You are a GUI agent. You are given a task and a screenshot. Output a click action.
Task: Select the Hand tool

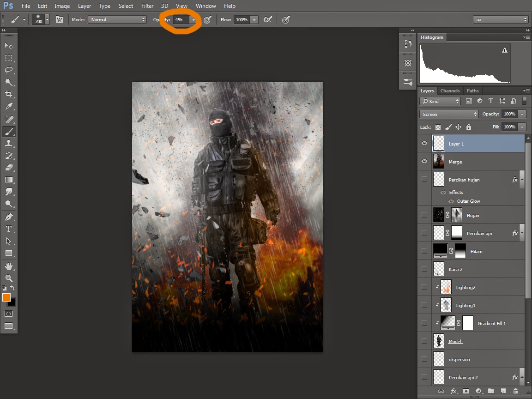(9, 266)
